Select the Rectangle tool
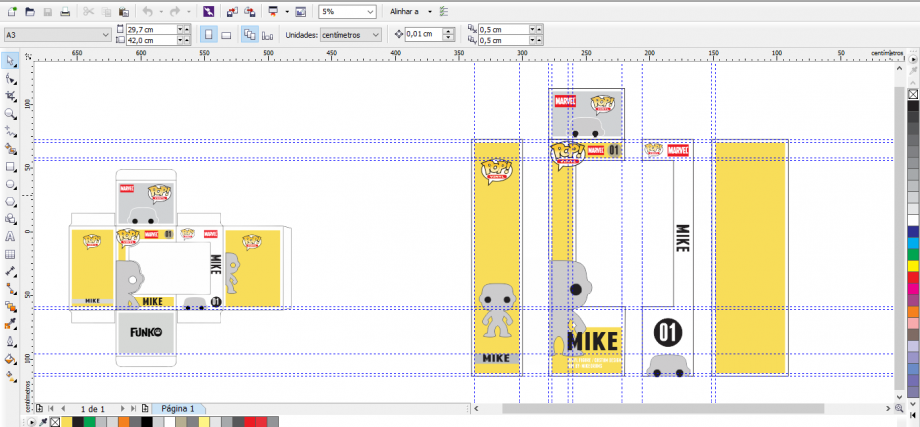Screen dimensions: 920x427 [x=11, y=166]
